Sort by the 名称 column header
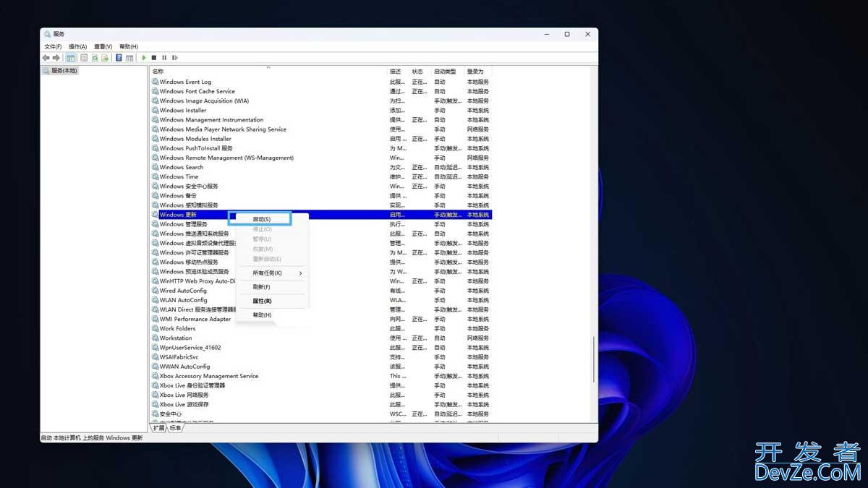The height and width of the screenshot is (488, 868). click(x=158, y=72)
